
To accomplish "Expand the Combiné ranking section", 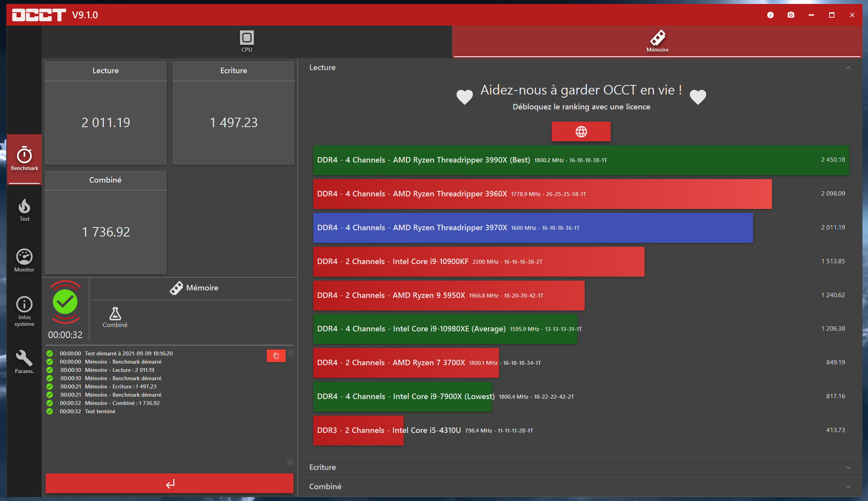I will point(848,487).
